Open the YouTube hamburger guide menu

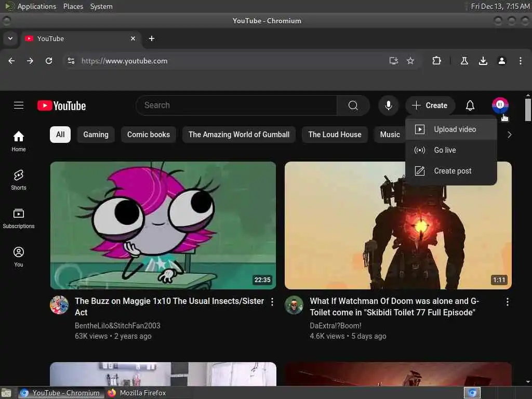19,105
